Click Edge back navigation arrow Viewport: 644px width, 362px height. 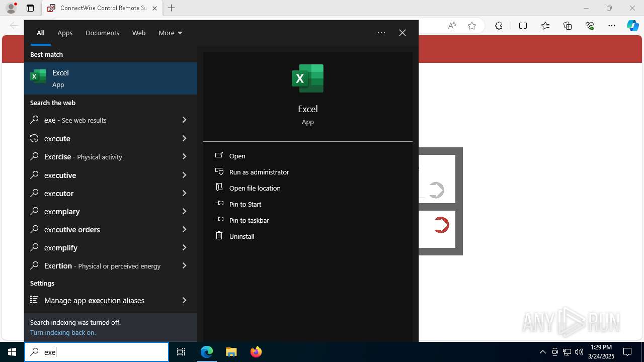[x=14, y=26]
